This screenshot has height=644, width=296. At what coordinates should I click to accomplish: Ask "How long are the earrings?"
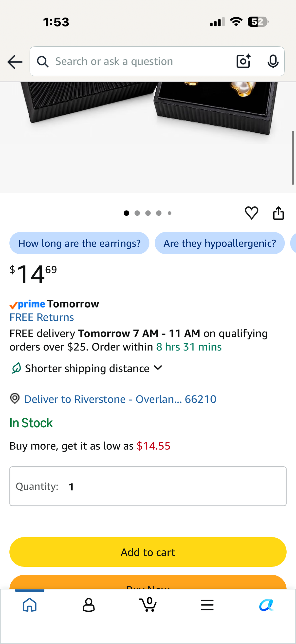tap(79, 243)
